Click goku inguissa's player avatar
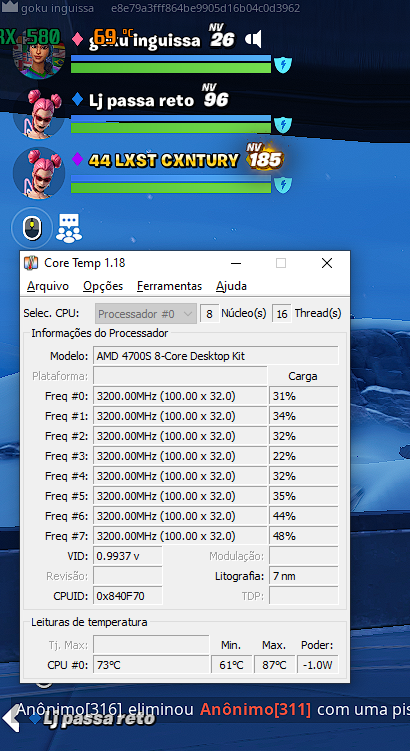Image resolution: width=410 pixels, height=751 pixels. (x=38, y=51)
